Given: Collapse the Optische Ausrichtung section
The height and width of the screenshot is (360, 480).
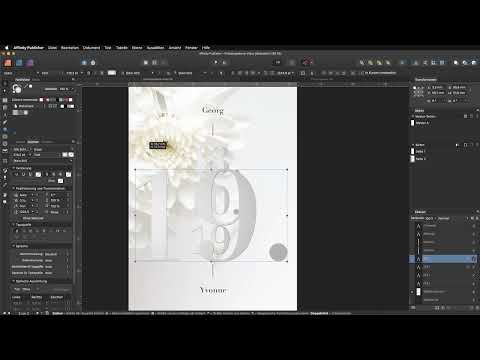Looking at the screenshot, I should tap(14, 281).
